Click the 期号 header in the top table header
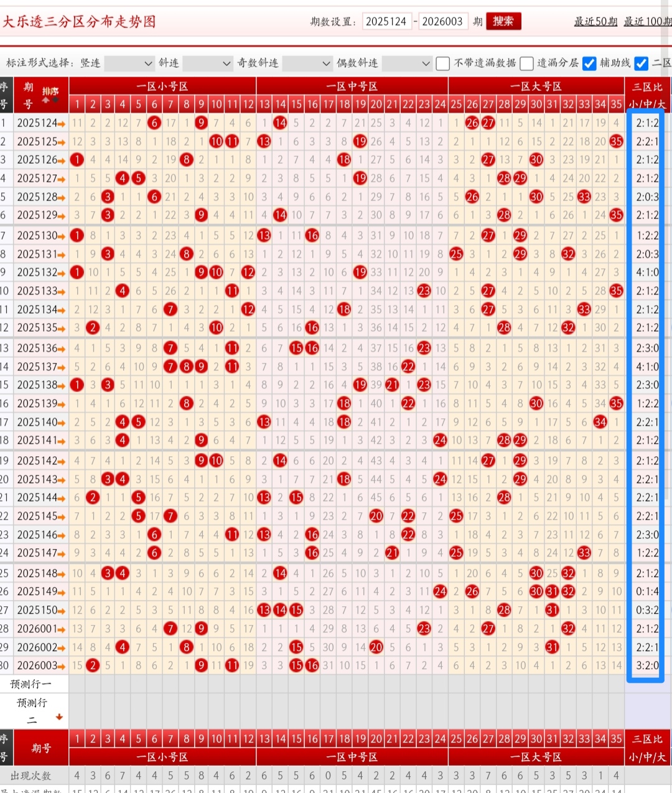 (27, 95)
